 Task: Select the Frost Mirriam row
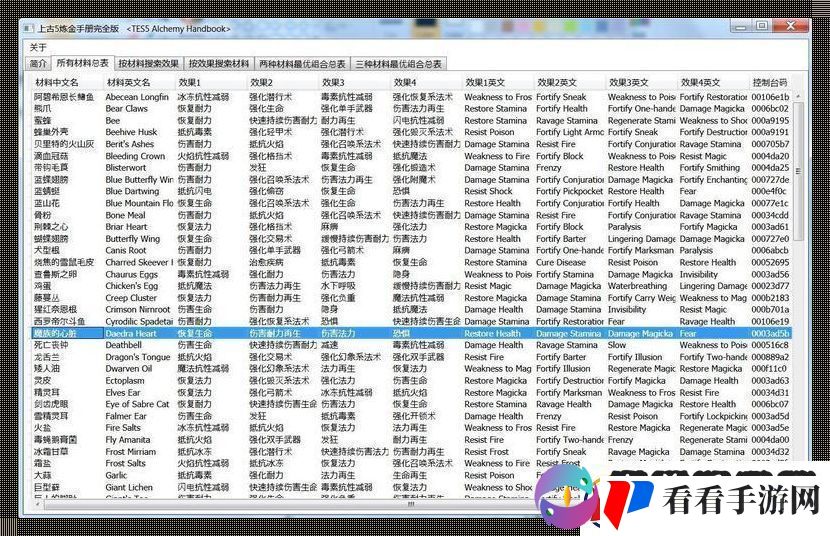click(x=412, y=452)
